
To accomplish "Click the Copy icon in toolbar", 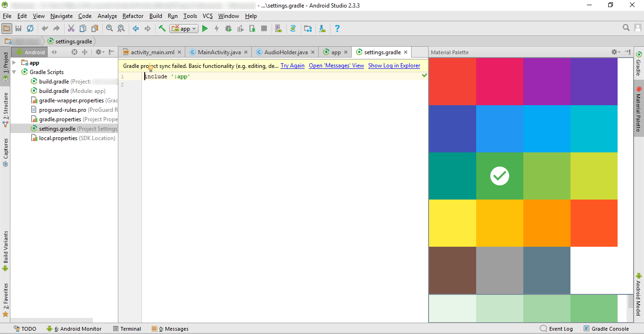I will pos(83,28).
